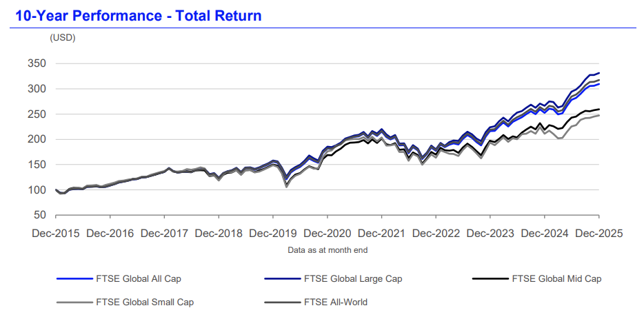Image resolution: width=644 pixels, height=328 pixels.
Task: Click the (USD) axis unit label
Action: coord(63,38)
